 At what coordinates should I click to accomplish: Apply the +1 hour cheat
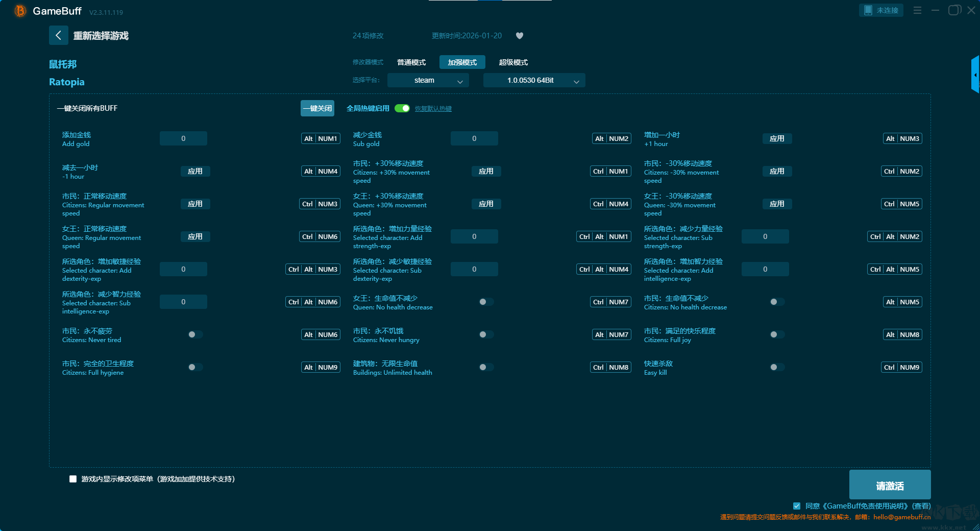pos(777,139)
